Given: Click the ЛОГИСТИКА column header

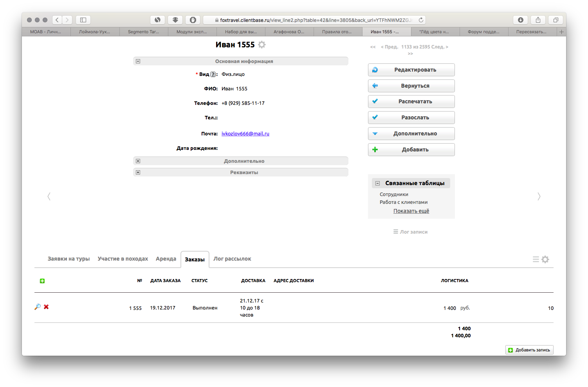Looking at the screenshot, I should [x=455, y=281].
